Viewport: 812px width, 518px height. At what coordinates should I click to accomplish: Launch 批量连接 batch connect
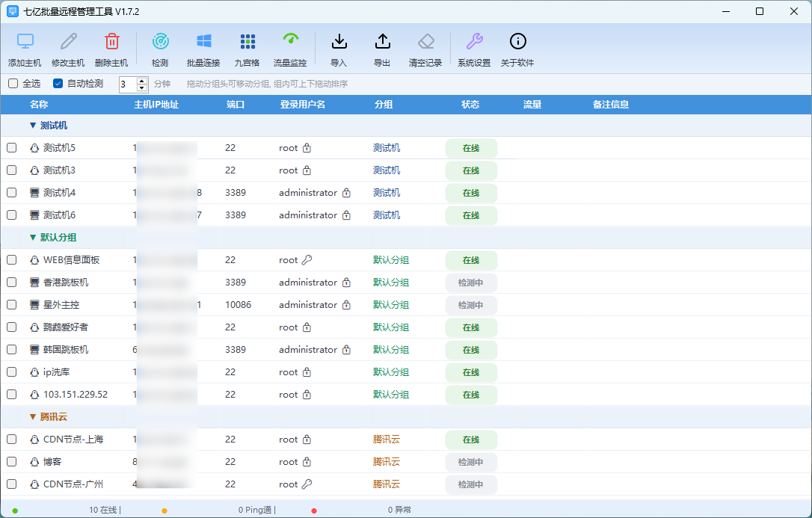[203, 41]
